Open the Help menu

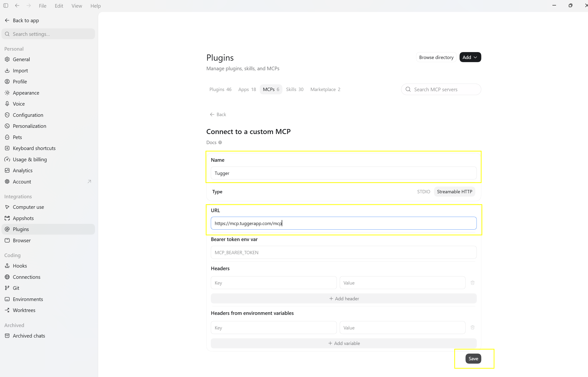tap(96, 6)
